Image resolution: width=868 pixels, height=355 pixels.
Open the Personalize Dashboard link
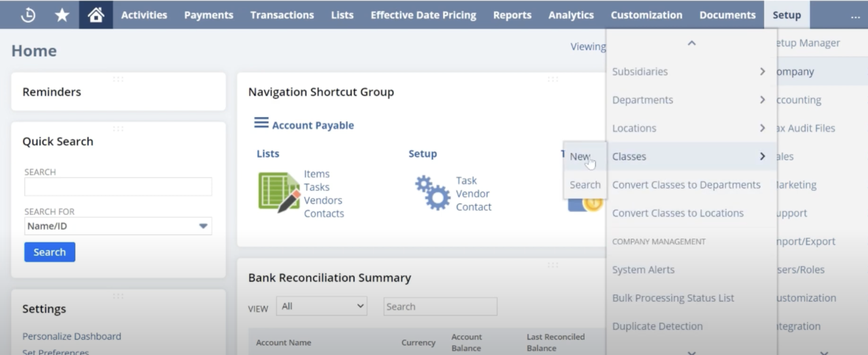(71, 336)
